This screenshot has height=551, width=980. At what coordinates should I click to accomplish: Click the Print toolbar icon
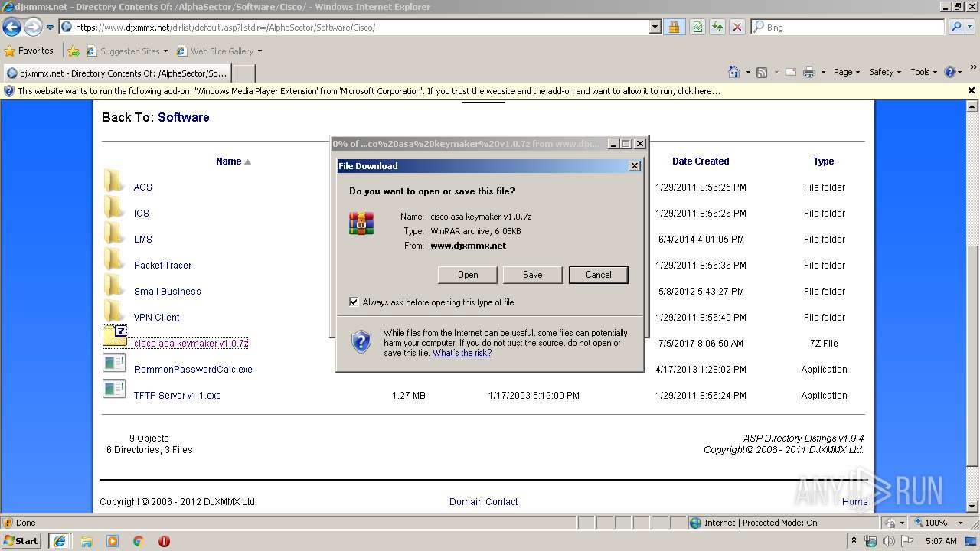pos(809,72)
